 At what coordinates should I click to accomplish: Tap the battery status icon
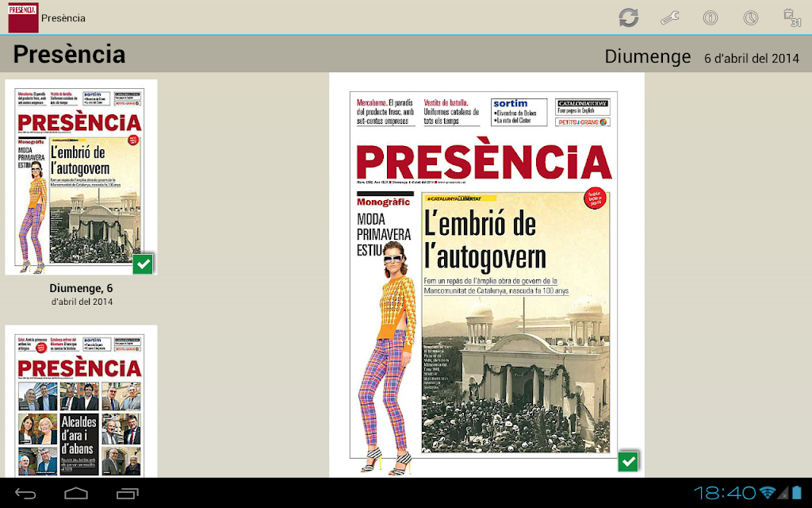coord(796,493)
